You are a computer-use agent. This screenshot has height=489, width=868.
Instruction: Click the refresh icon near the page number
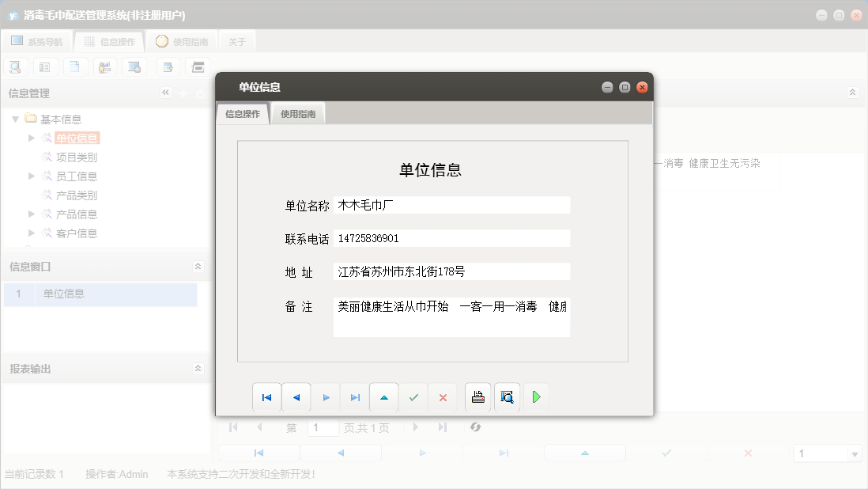[475, 427]
